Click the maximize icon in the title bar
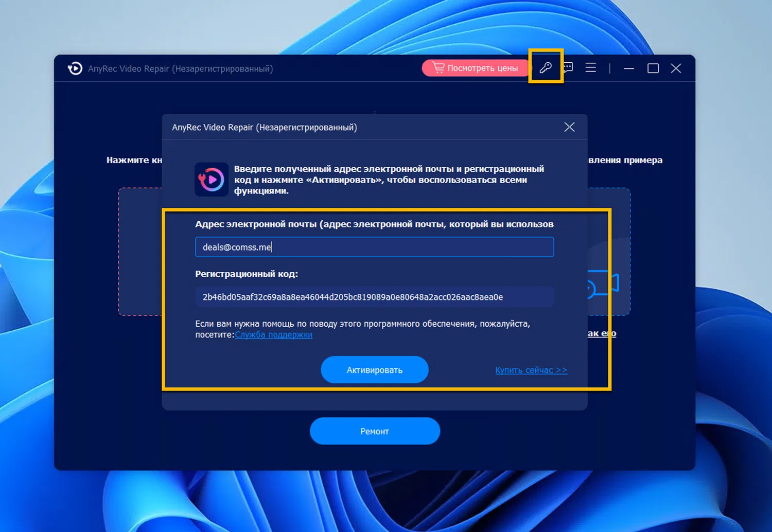The height and width of the screenshot is (532, 772). tap(653, 67)
